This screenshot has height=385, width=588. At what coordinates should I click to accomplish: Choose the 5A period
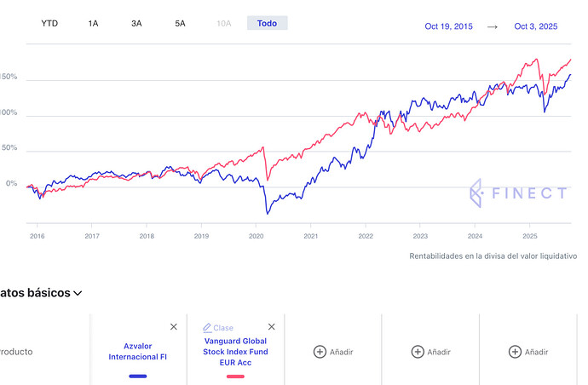pos(180,23)
